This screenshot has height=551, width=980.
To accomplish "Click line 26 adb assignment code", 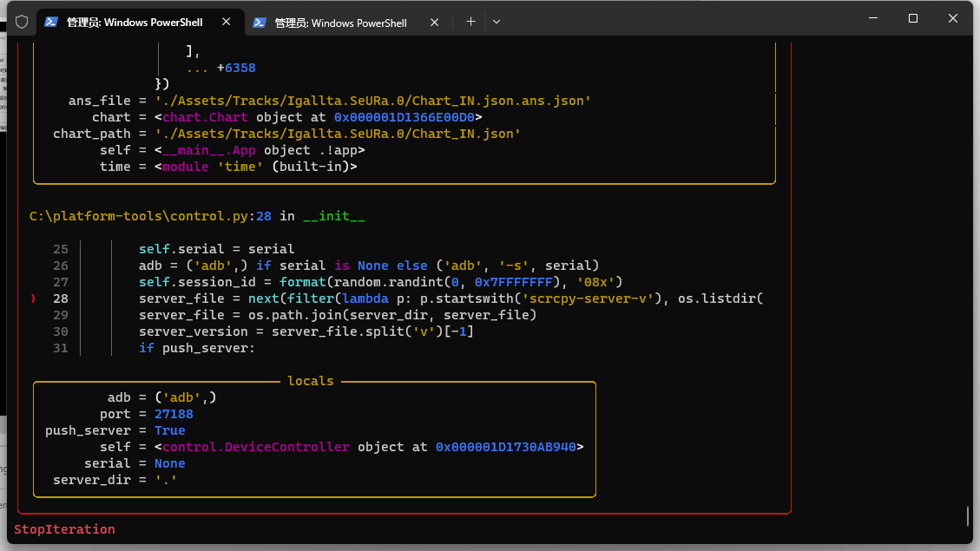I will click(x=369, y=266).
